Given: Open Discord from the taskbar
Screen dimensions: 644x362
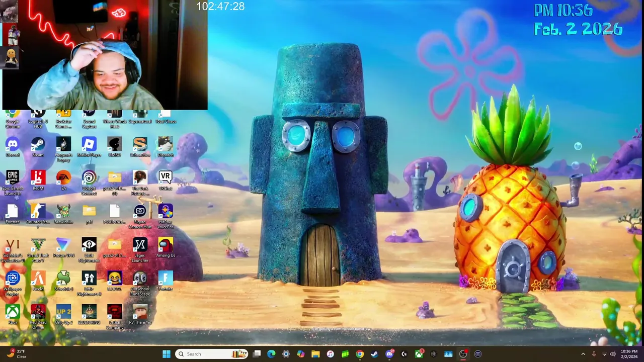Looking at the screenshot, I should [x=389, y=354].
